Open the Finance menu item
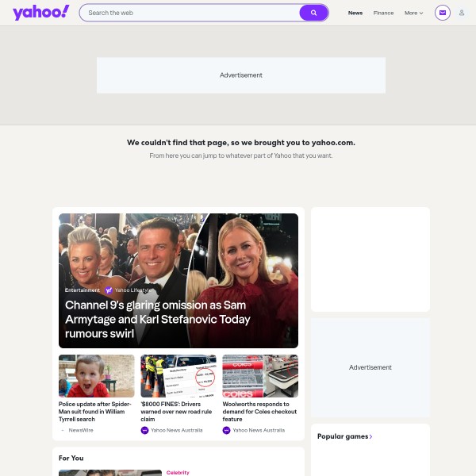The height and width of the screenshot is (476, 476). click(x=383, y=13)
